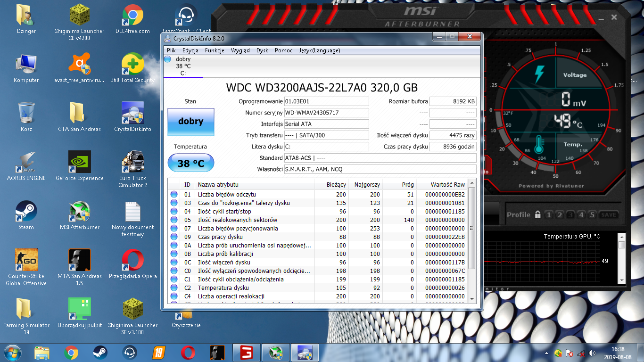Image resolution: width=644 pixels, height=362 pixels.
Task: Click the status orb for attribute 05 row
Action: [x=173, y=220]
